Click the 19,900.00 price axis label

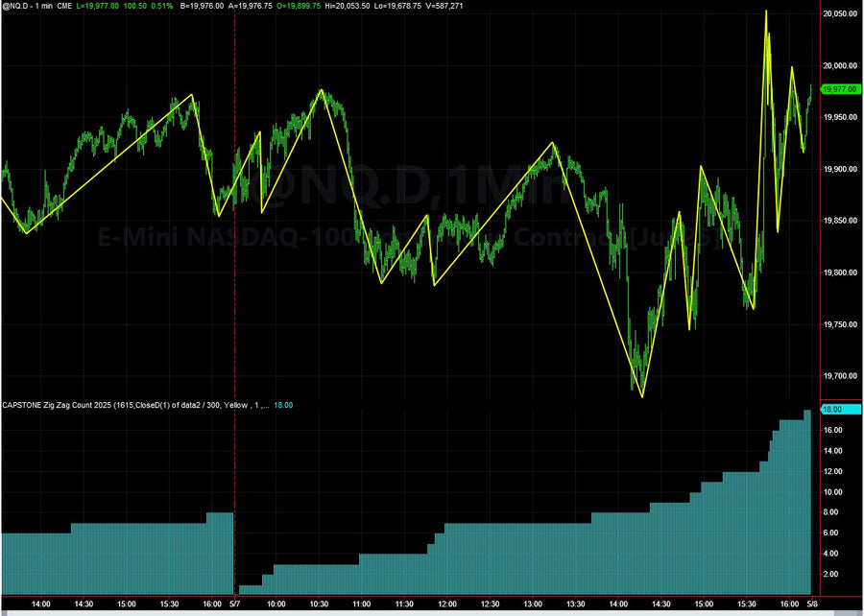pyautogui.click(x=840, y=169)
